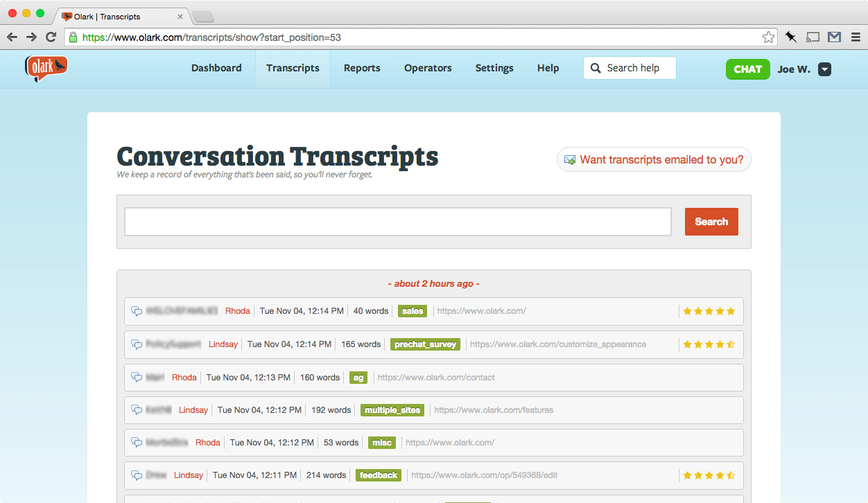
Task: Select the prechat_survey tag label
Action: (425, 344)
